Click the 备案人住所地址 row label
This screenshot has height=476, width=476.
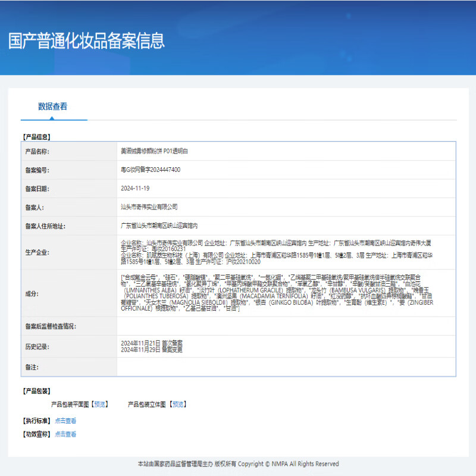coord(45,226)
